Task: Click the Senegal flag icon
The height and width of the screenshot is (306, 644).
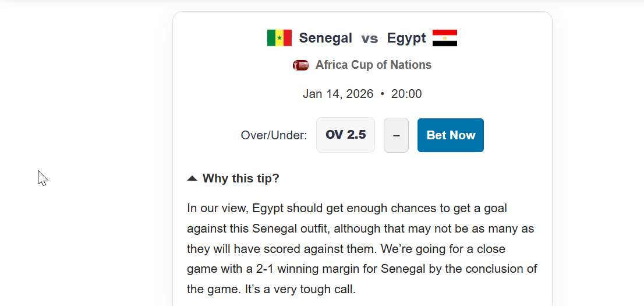Action: pos(279,38)
